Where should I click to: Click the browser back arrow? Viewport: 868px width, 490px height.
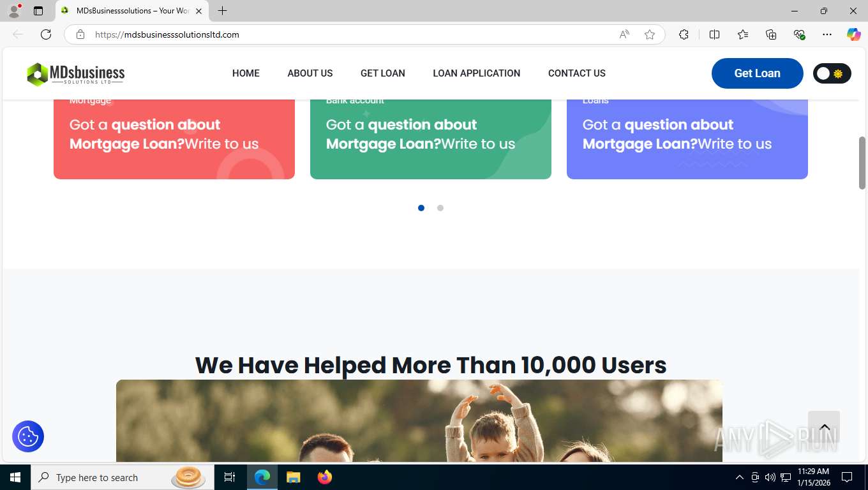(18, 34)
